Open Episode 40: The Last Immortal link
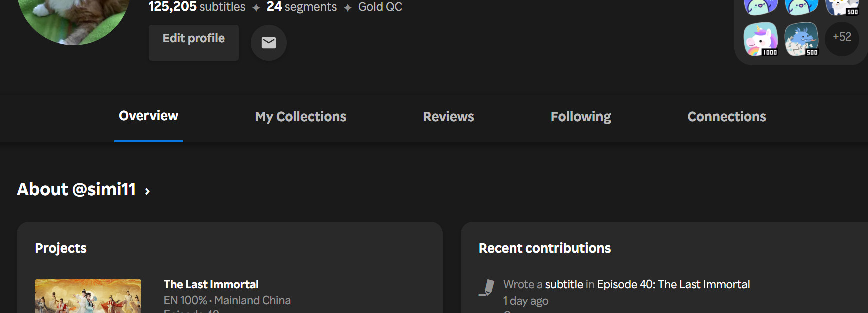Viewport: 868px width, 313px height. 673,284
